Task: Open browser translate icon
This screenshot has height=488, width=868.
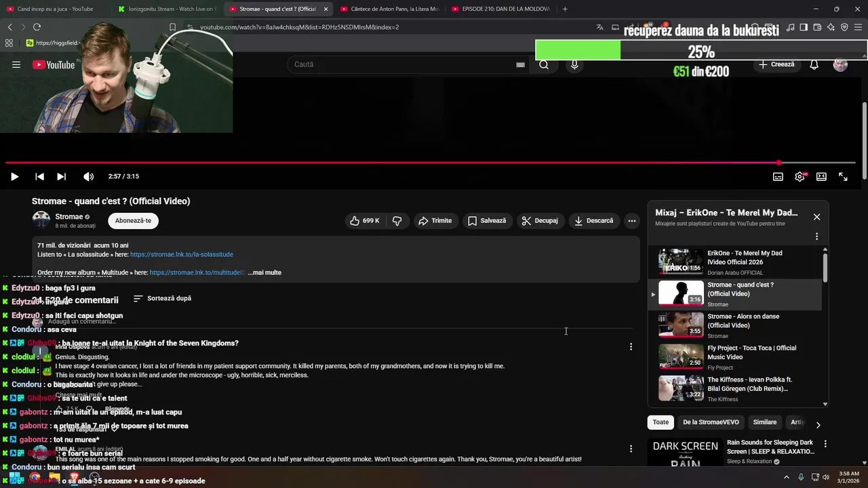Action: [x=599, y=27]
